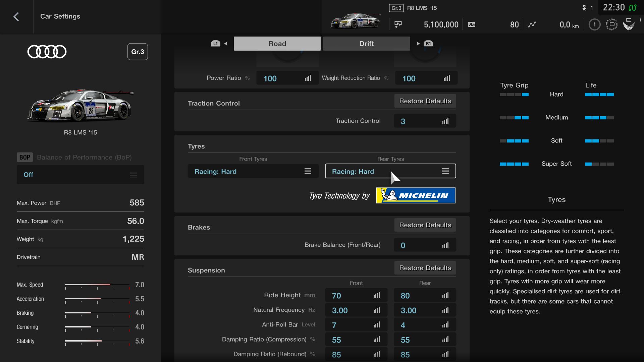The image size is (644, 362).
Task: Click the driver level 1 circle icon
Action: 594,24
